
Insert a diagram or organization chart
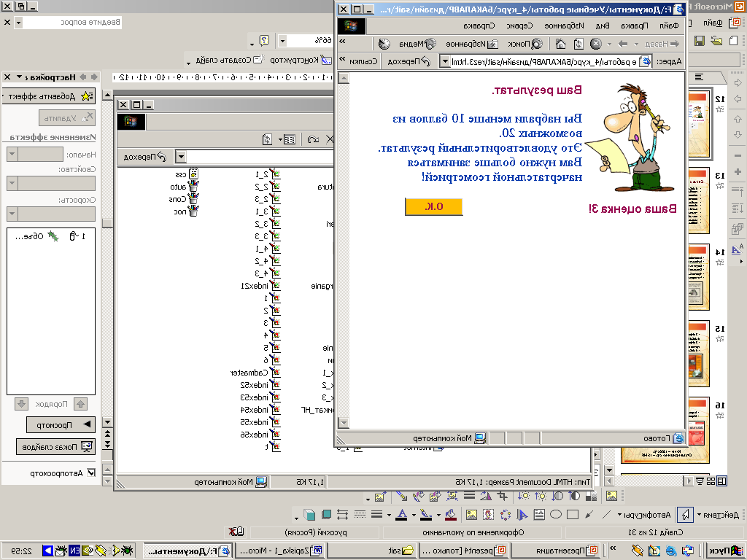pos(506,514)
